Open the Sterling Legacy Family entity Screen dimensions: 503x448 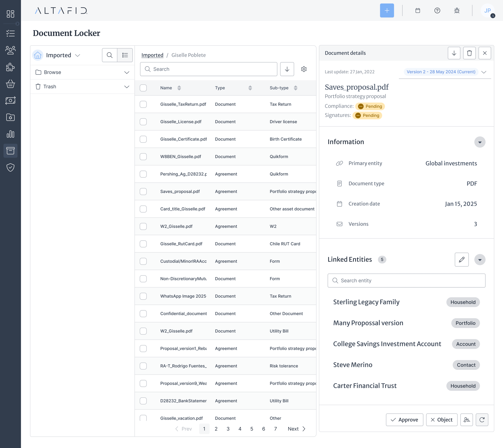(366, 302)
